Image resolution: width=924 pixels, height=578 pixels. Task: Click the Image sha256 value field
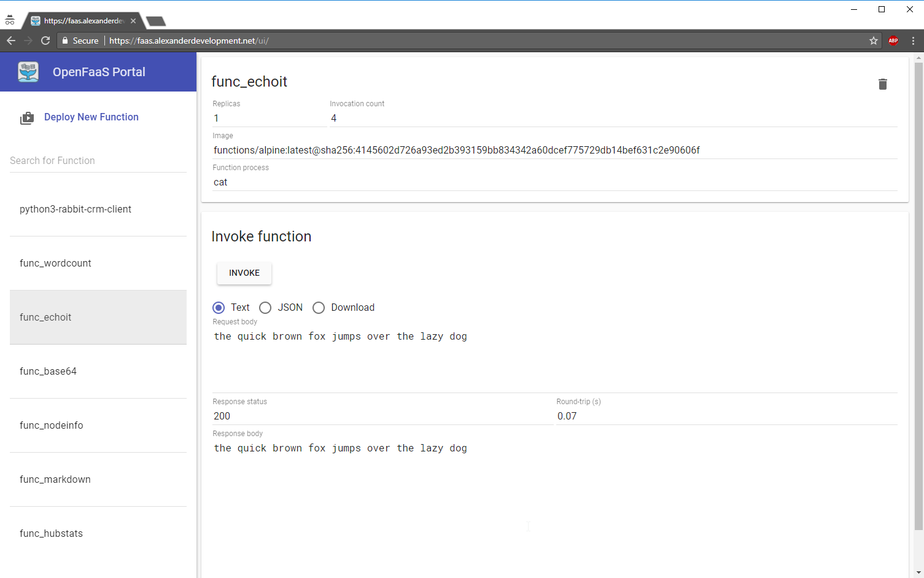coord(555,150)
